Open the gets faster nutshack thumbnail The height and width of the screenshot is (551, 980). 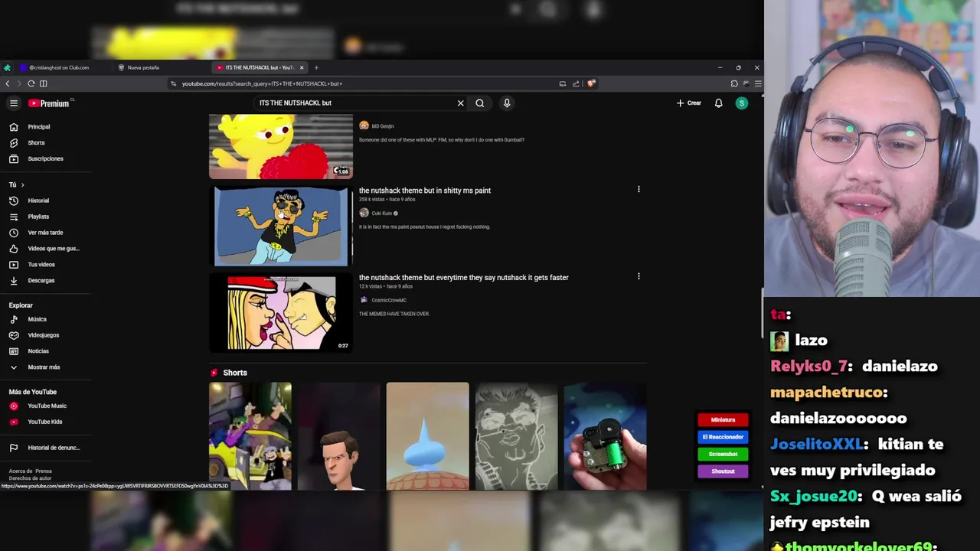281,313
